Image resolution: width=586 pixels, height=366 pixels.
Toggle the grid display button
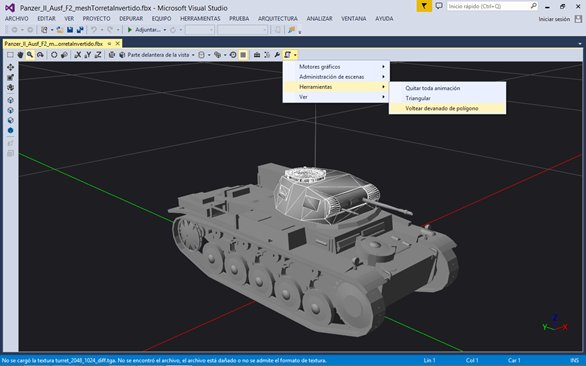[x=243, y=55]
